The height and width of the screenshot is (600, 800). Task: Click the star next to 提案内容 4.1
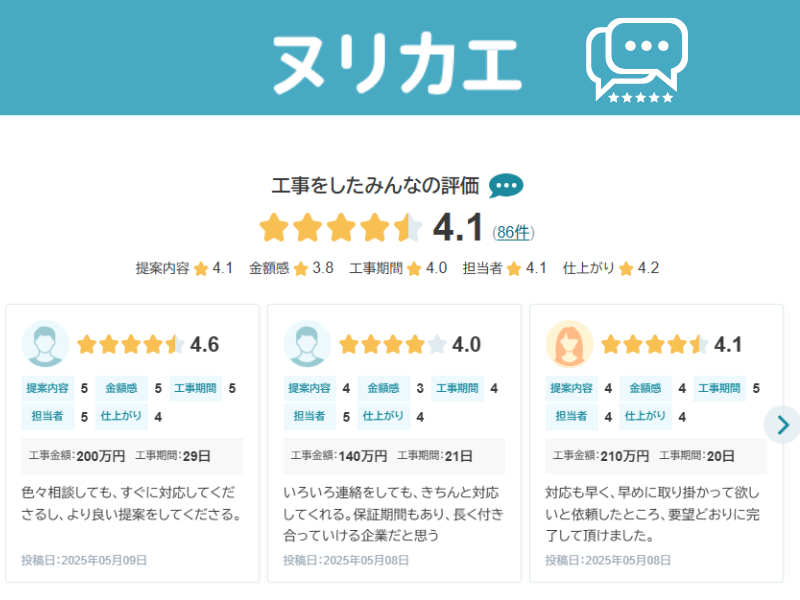201,268
